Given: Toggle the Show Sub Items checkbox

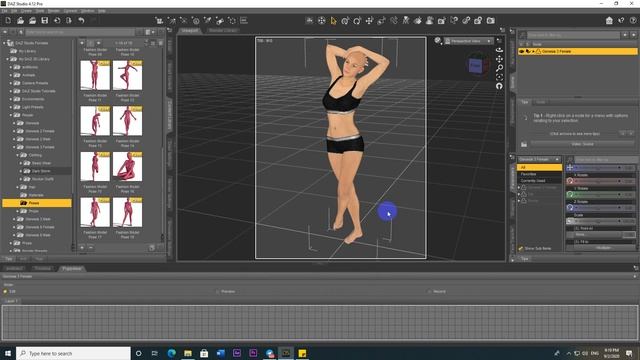Looking at the screenshot, I should [x=521, y=248].
